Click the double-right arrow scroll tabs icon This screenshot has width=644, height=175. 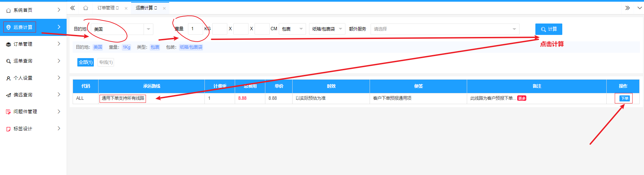point(628,8)
